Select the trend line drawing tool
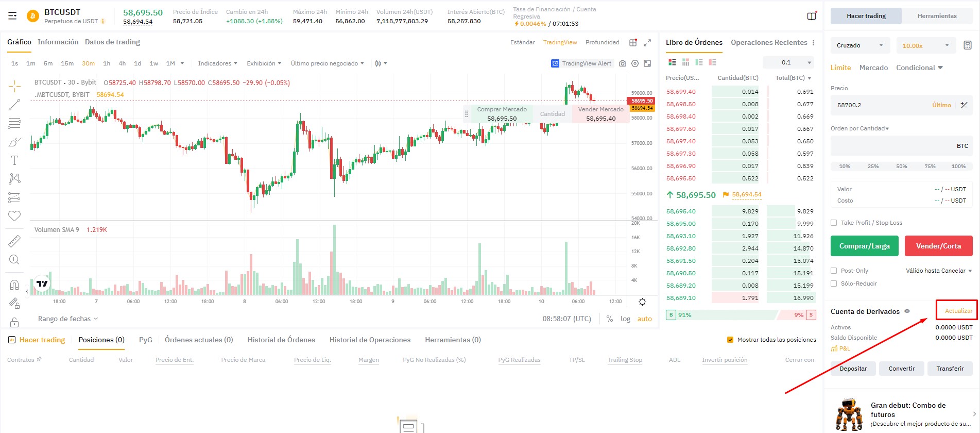980x433 pixels. click(x=14, y=105)
